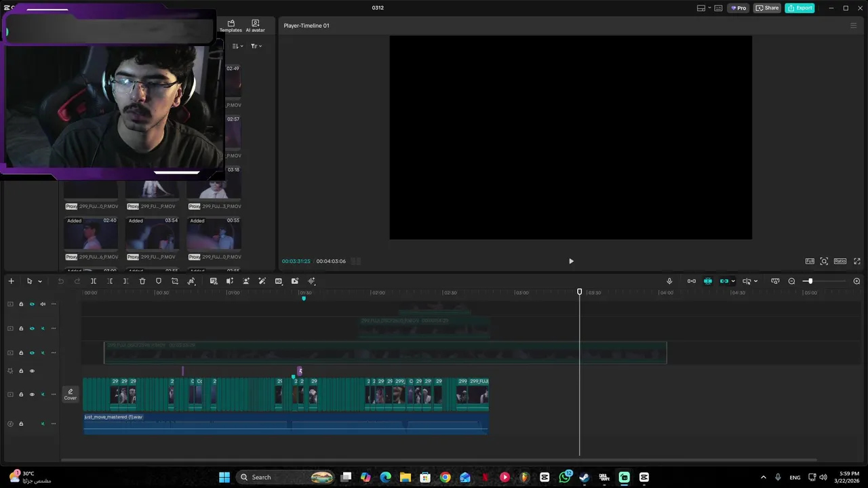Lock the top video track

point(21,304)
